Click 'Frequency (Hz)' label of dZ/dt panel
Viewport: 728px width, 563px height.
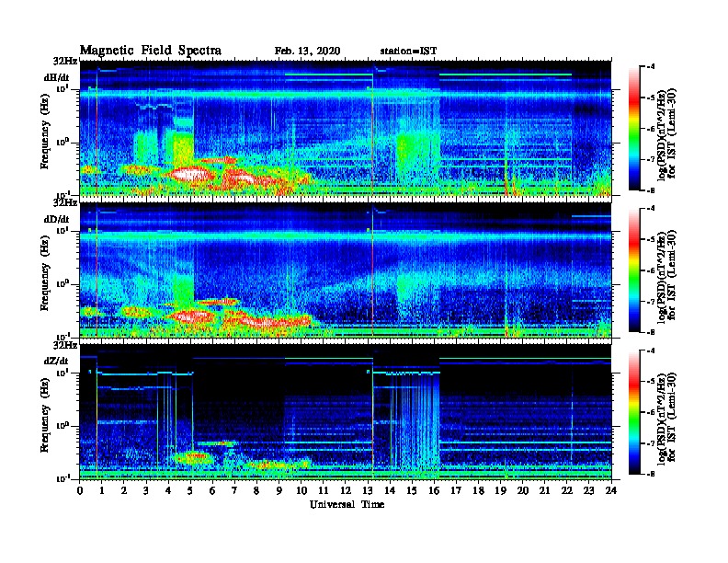coord(45,415)
